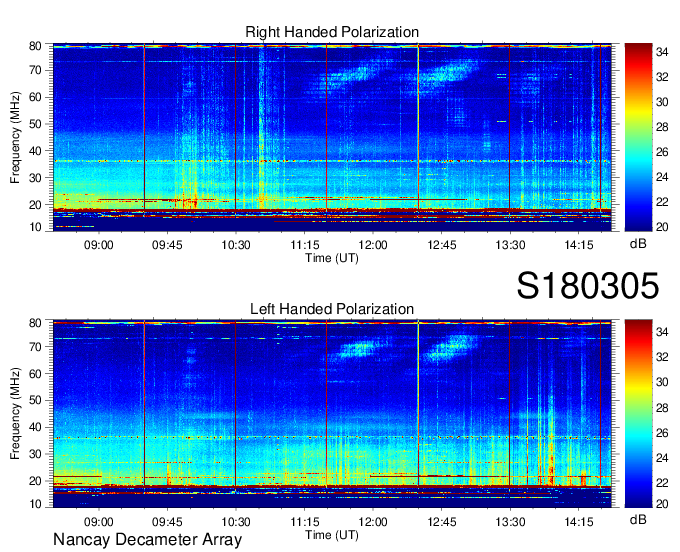The image size is (680, 552).
Task: Select 11:15 time tick on Right Handed plot
Action: [x=304, y=245]
